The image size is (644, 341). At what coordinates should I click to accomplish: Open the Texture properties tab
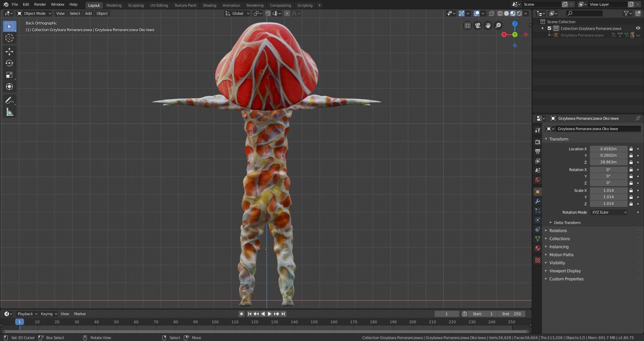538,260
